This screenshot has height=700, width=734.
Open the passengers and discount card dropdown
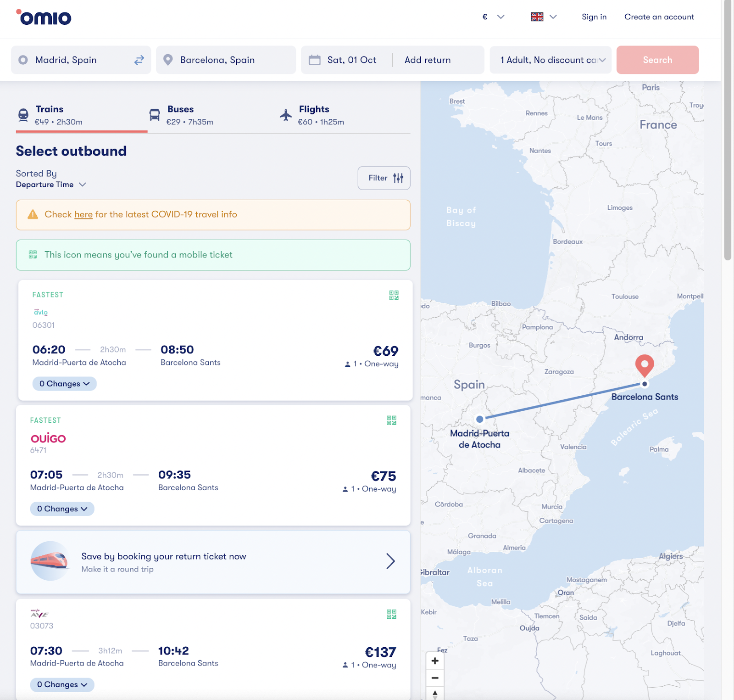(550, 60)
